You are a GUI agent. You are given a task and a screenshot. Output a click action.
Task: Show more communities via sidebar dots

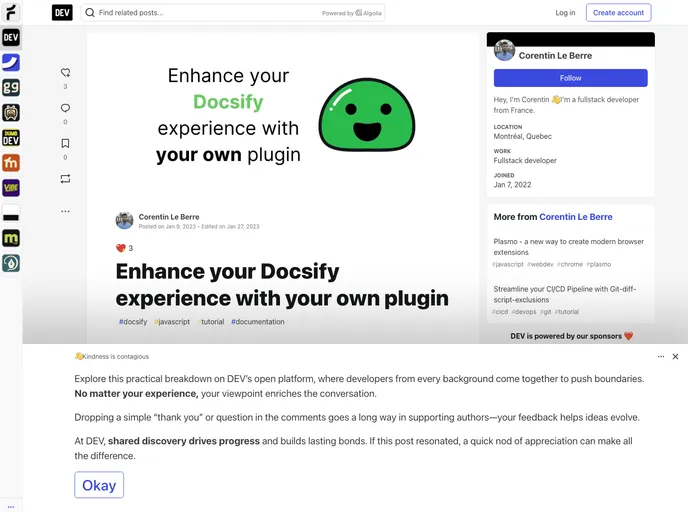(x=11, y=507)
